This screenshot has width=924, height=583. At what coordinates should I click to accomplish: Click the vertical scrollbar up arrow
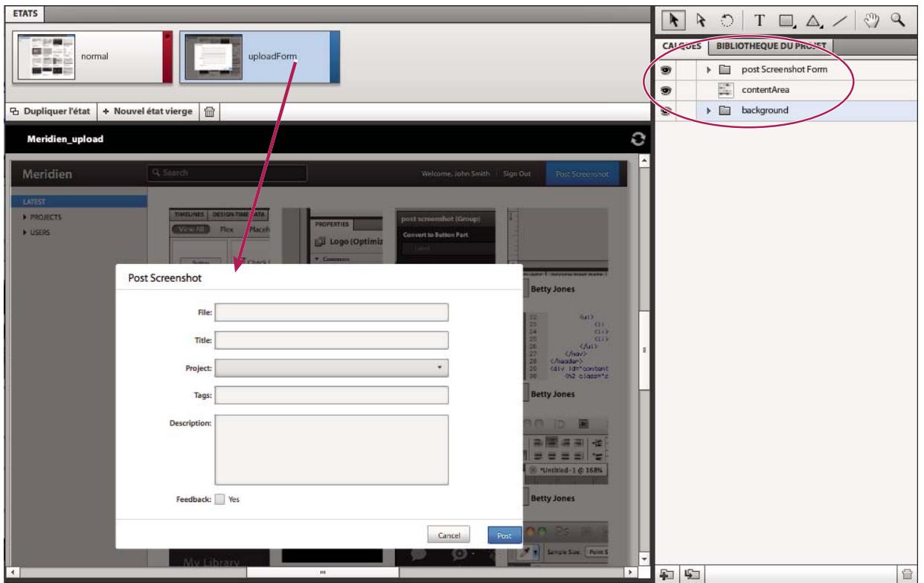click(x=644, y=161)
